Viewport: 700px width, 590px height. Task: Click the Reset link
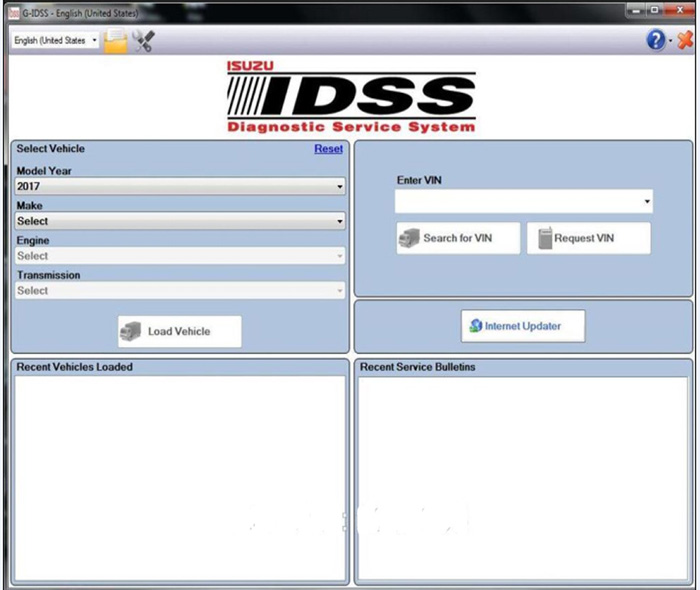point(329,149)
